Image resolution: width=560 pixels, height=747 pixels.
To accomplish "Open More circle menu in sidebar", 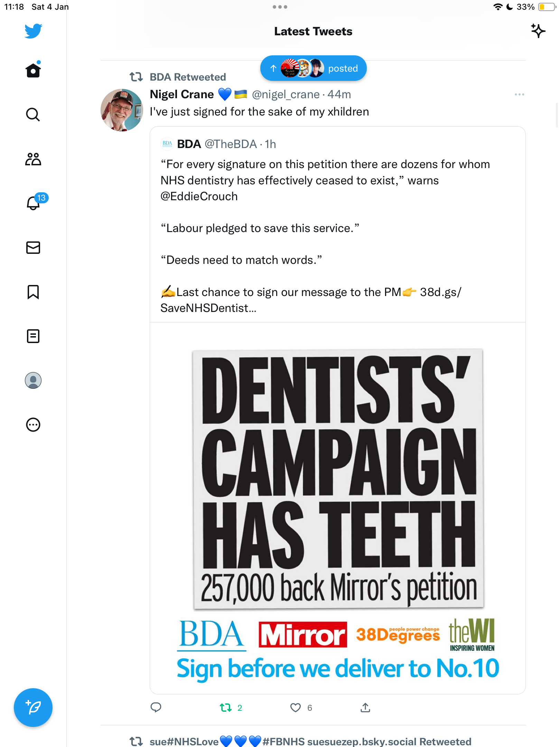I will pyautogui.click(x=33, y=425).
